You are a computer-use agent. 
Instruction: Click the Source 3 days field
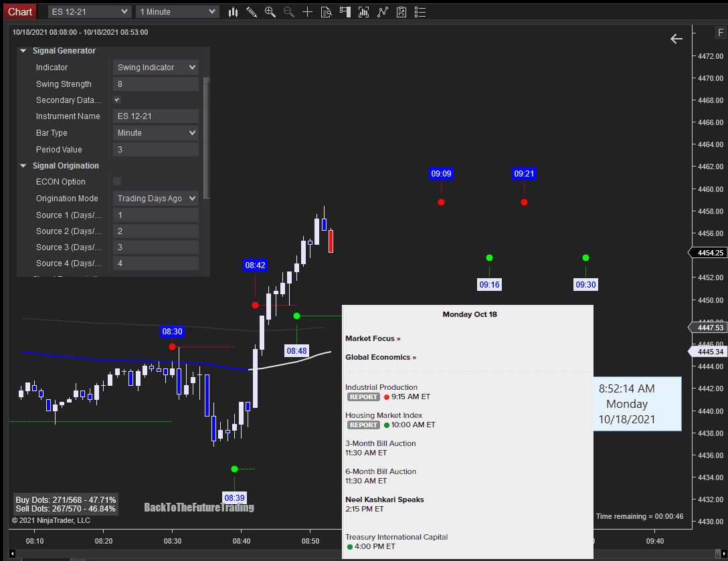[x=156, y=247]
